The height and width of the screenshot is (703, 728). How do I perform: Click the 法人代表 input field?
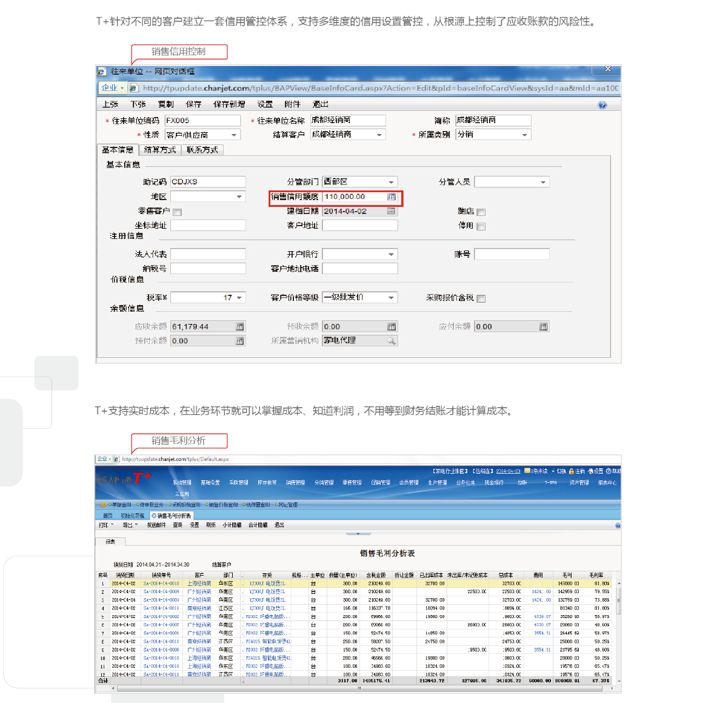[x=208, y=254]
